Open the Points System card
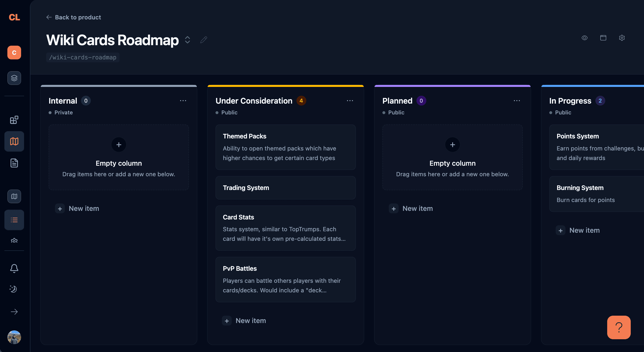This screenshot has height=352, width=644. (596, 147)
